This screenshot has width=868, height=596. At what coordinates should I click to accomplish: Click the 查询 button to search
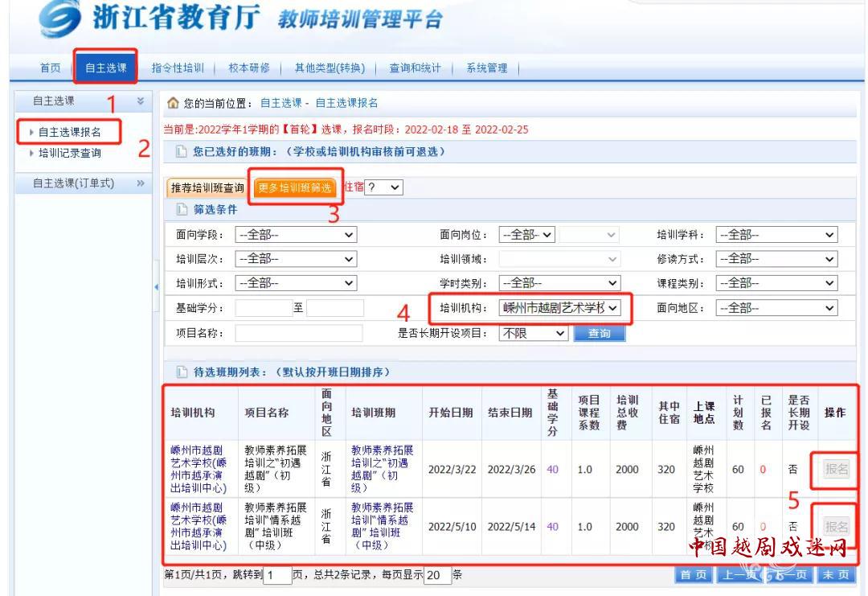coord(600,333)
